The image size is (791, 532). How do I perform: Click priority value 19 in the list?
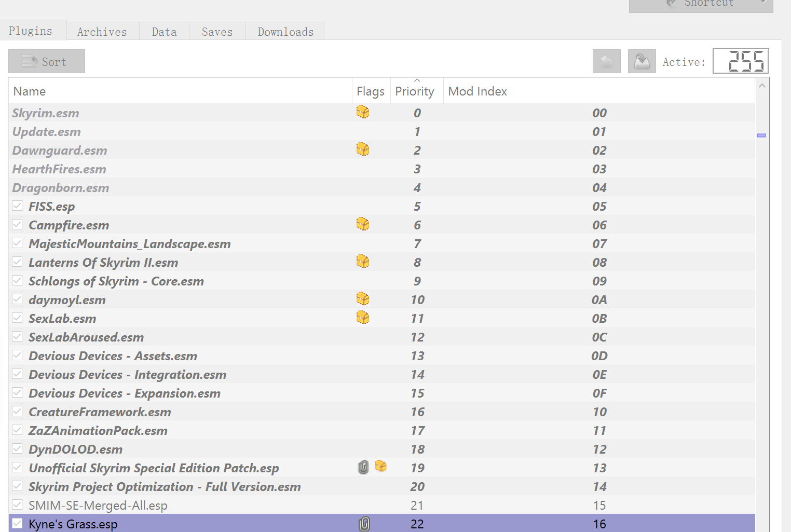417,468
